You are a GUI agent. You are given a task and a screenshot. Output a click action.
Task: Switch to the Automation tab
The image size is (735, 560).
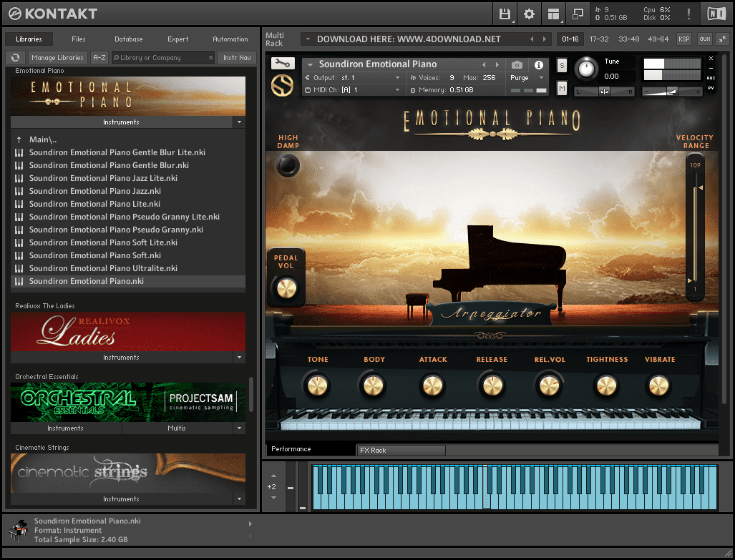[230, 39]
